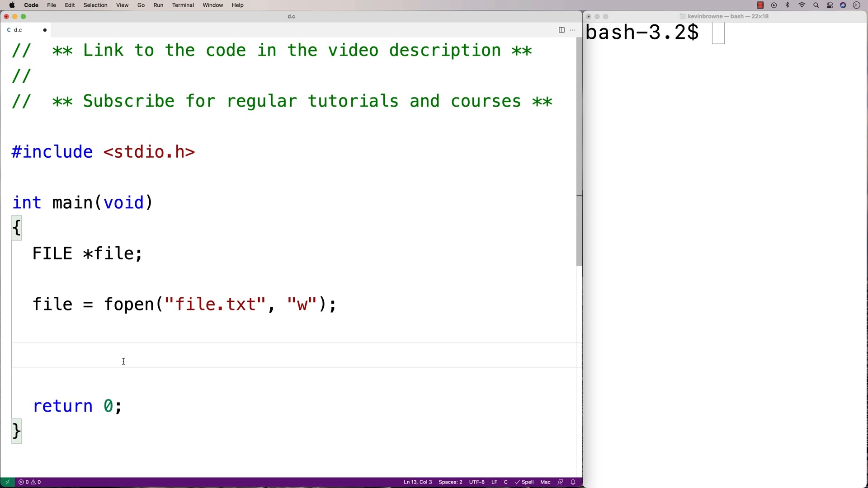The width and height of the screenshot is (868, 488).
Task: Open the Wi-Fi status menu
Action: [802, 5]
